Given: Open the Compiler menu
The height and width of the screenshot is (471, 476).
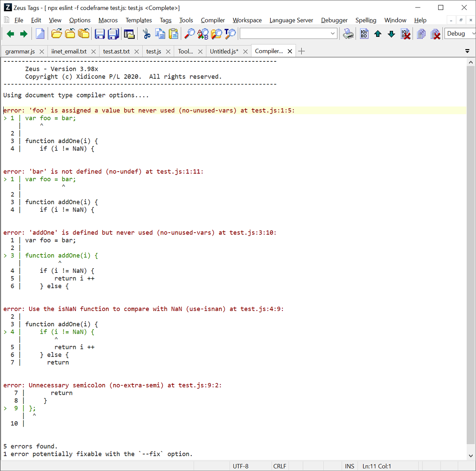Looking at the screenshot, I should [213, 20].
